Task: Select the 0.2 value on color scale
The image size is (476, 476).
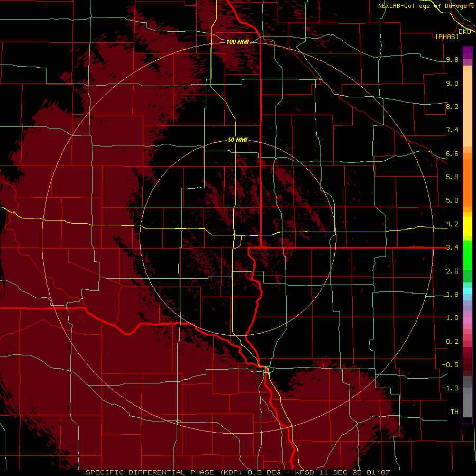Action: 452,342
